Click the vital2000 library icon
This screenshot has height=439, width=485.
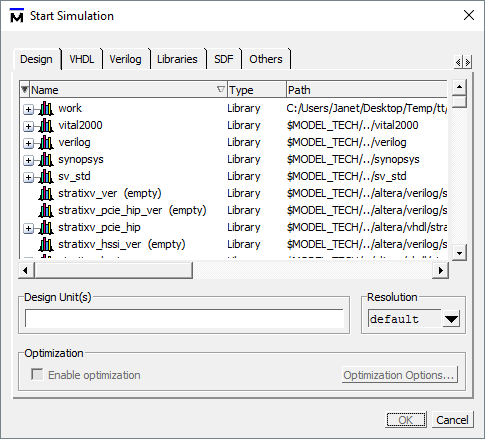(46, 126)
